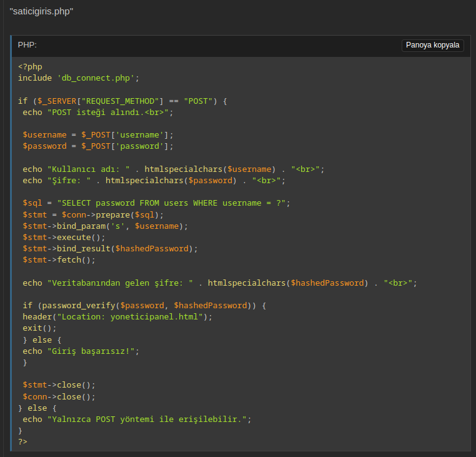The height and width of the screenshot is (457, 476).
Task: Click the line "$username = $_POST['username'];"
Action: pyautogui.click(x=97, y=135)
